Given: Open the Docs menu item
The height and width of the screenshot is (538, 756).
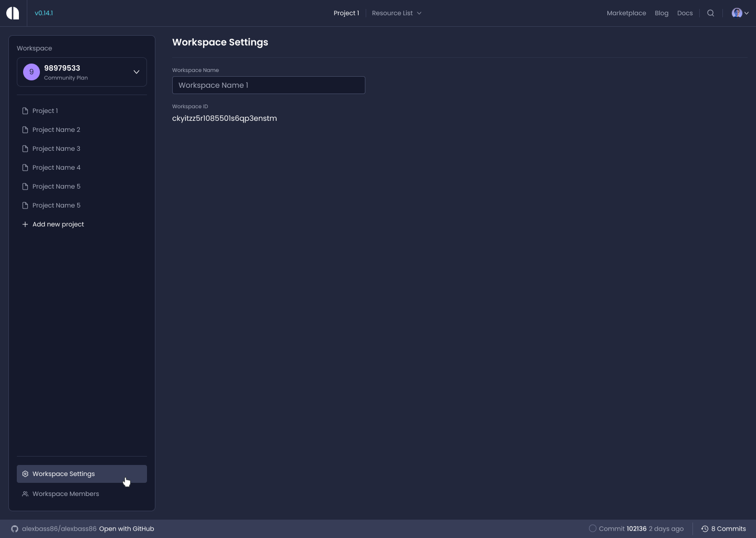Looking at the screenshot, I should tap(685, 13).
